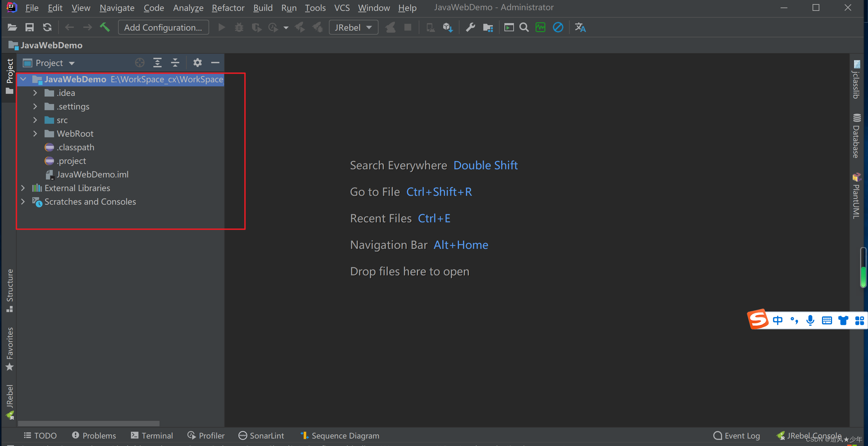Click Collapse All icon in Project panel

pos(175,63)
